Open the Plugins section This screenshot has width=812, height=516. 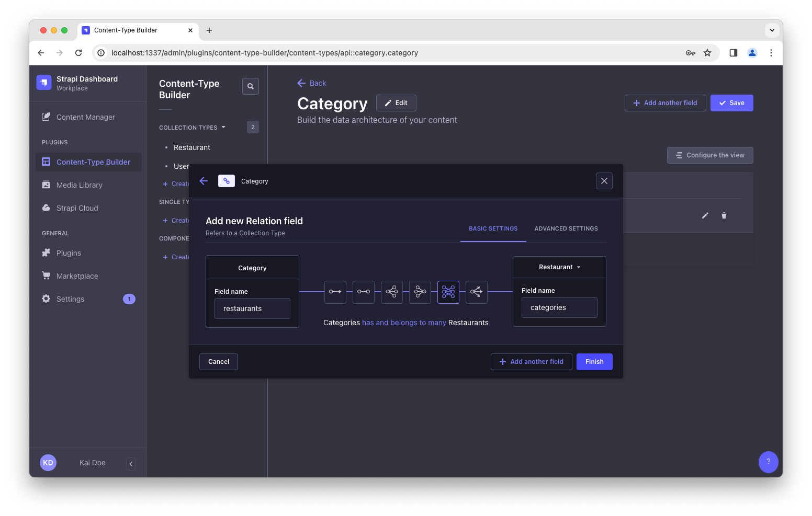pyautogui.click(x=69, y=253)
